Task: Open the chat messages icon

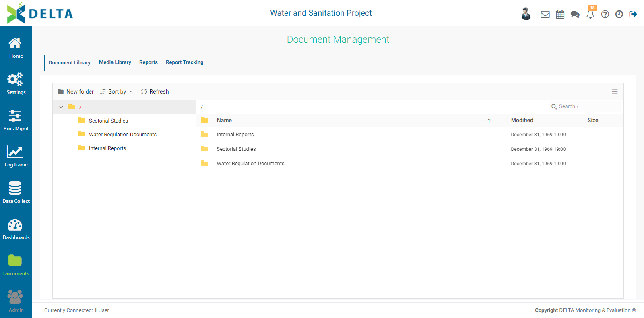Action: pyautogui.click(x=575, y=15)
